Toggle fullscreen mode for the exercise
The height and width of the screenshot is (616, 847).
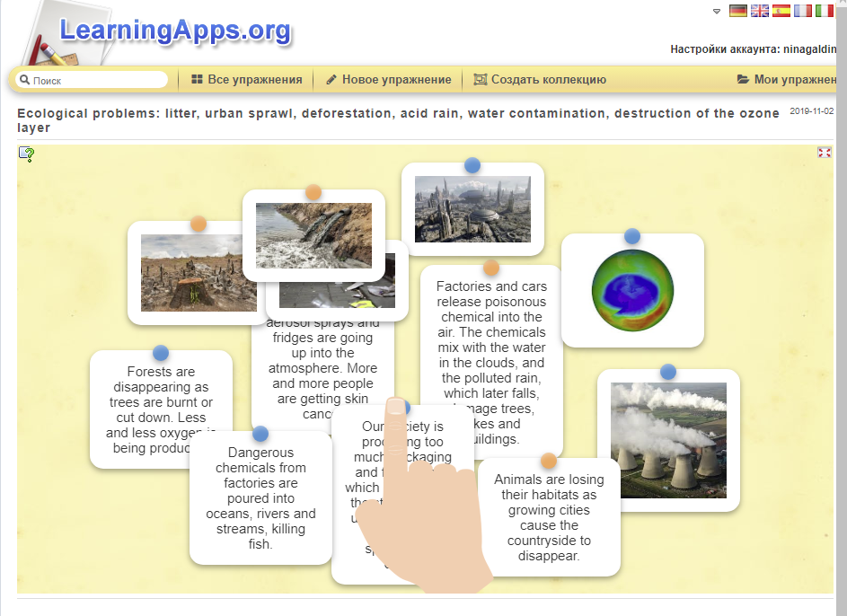[x=825, y=153]
